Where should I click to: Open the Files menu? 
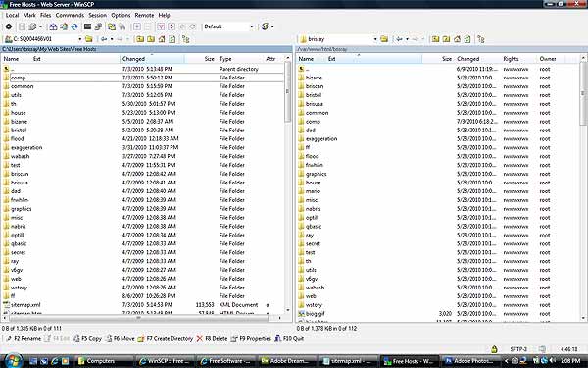click(45, 15)
